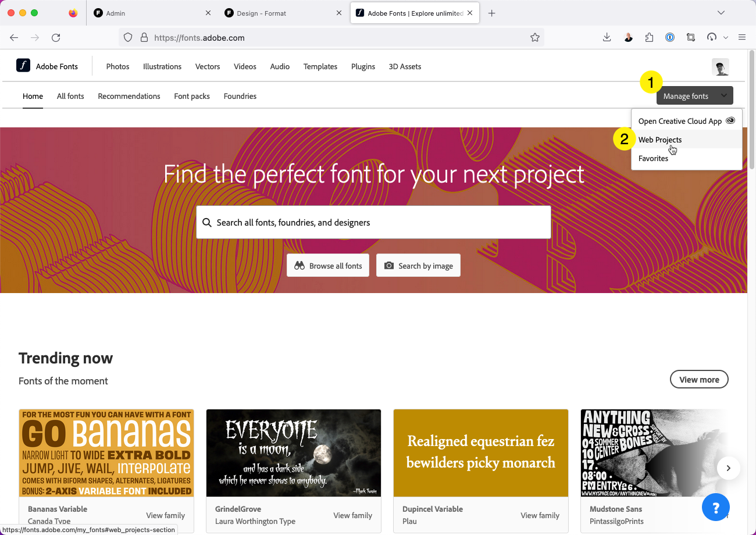Click the browser URL address bar

coord(331,37)
